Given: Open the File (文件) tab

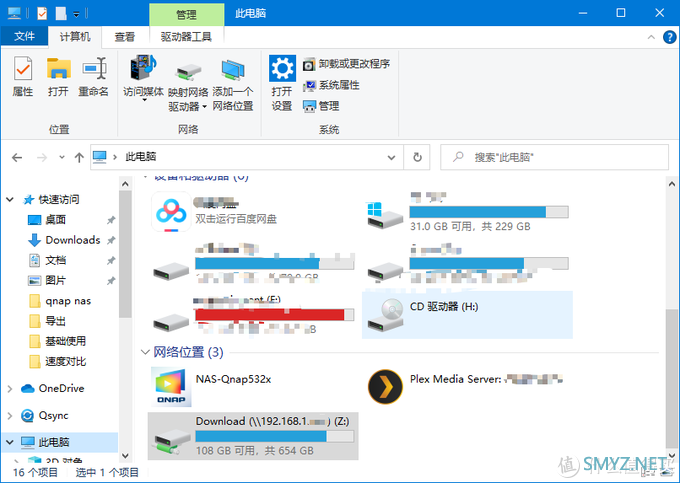Looking at the screenshot, I should tap(24, 36).
